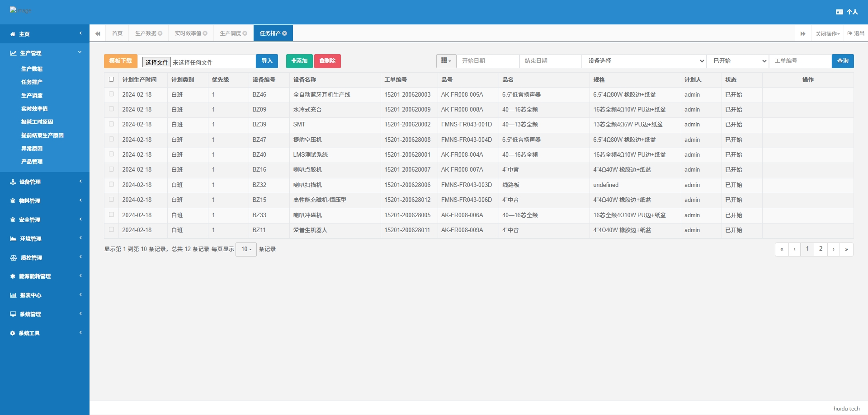Open the 设备选择 dropdown
This screenshot has height=415, width=868.
coord(644,61)
